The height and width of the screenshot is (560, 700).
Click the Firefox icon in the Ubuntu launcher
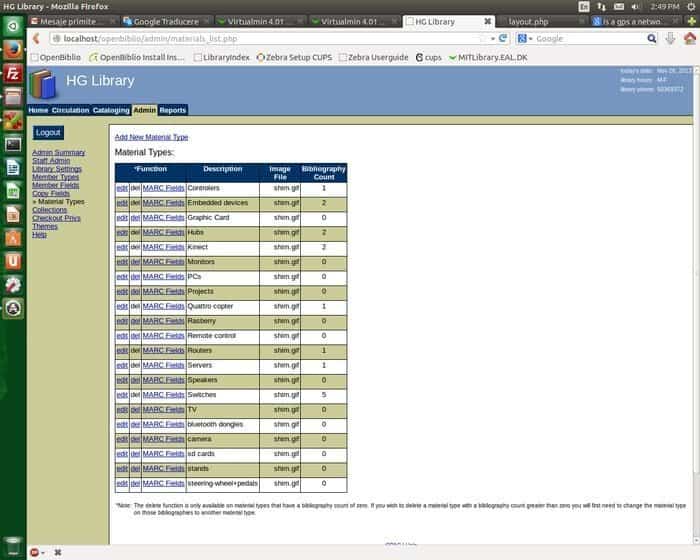coord(13,50)
